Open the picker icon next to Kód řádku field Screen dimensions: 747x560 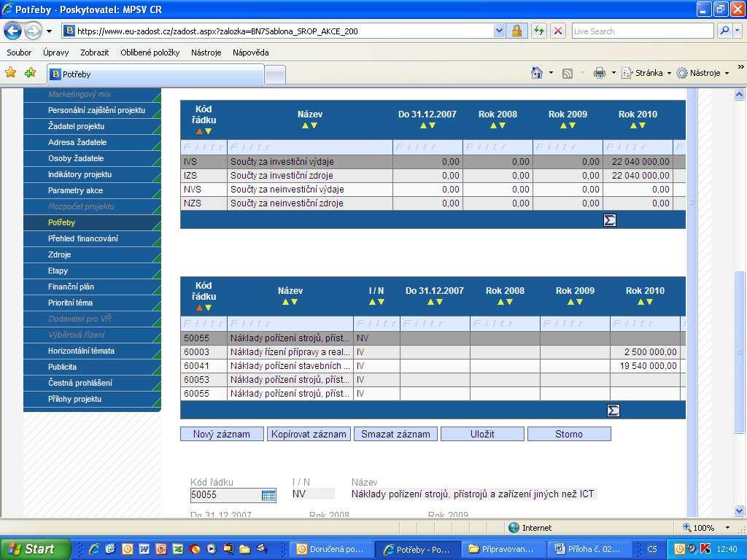pos(268,495)
